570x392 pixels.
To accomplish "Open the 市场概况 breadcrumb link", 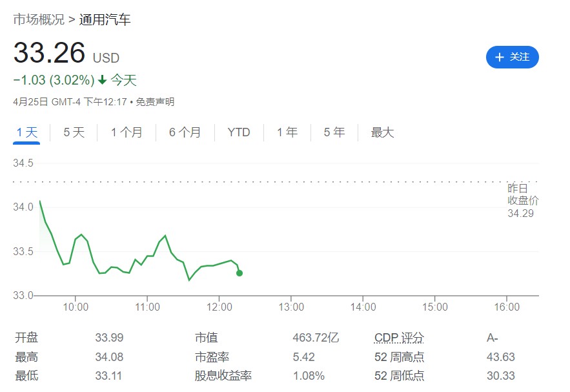I will click(39, 19).
